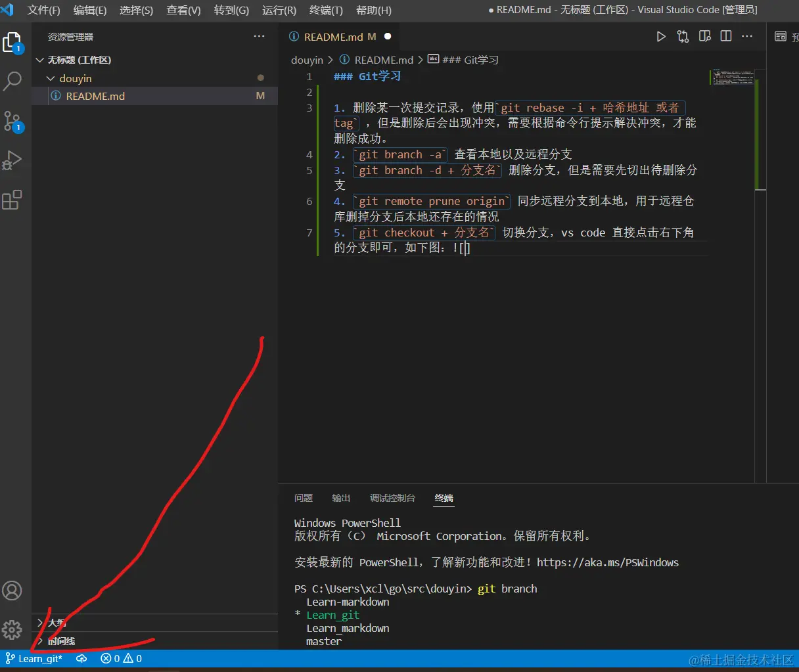
Task: Click the errors and warnings count in the status bar
Action: (x=121, y=658)
